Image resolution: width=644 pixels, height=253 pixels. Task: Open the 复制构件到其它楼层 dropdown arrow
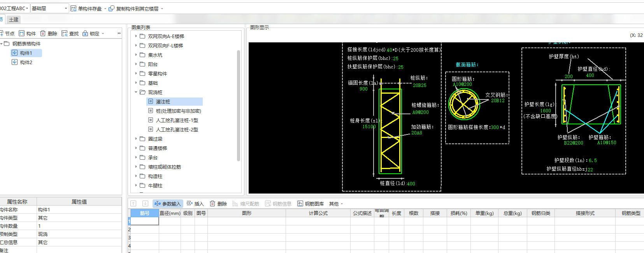coord(162,9)
